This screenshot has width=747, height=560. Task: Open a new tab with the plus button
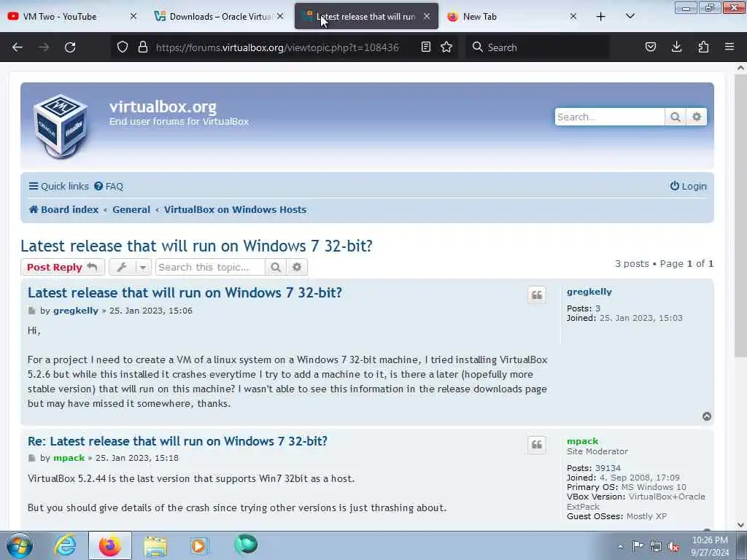point(601,17)
